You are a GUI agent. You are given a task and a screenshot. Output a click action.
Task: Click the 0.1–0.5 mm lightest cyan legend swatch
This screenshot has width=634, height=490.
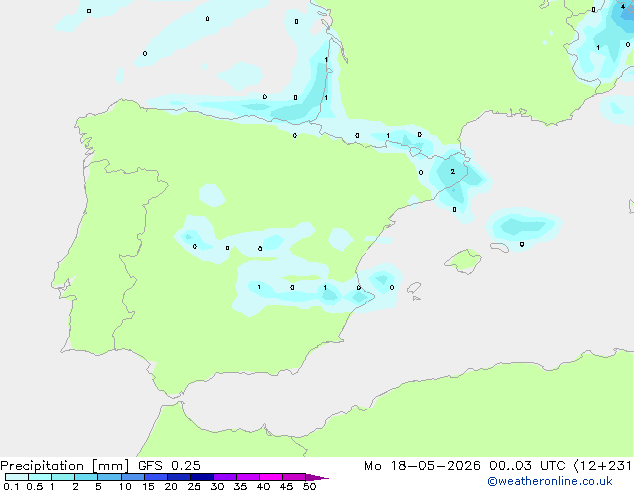point(17,477)
